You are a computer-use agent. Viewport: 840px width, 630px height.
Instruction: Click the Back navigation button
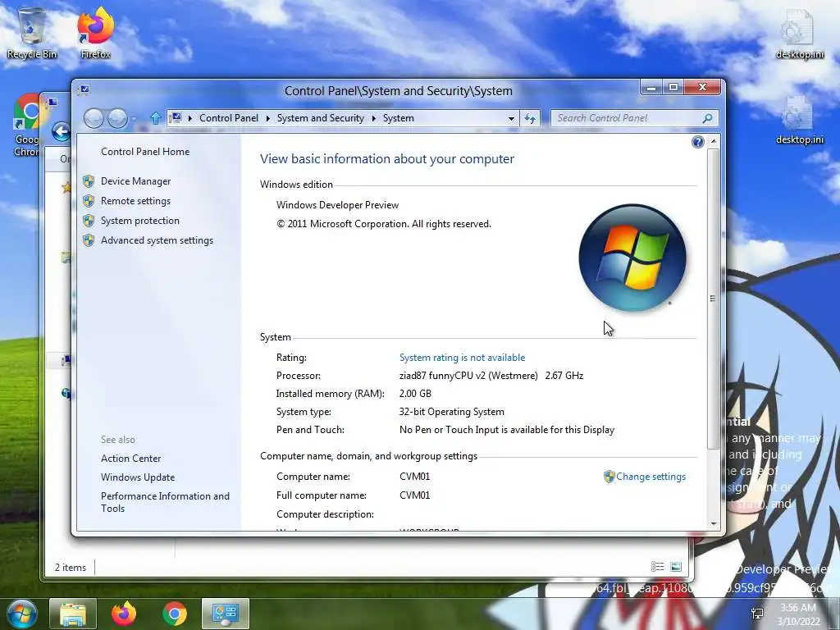click(x=94, y=118)
